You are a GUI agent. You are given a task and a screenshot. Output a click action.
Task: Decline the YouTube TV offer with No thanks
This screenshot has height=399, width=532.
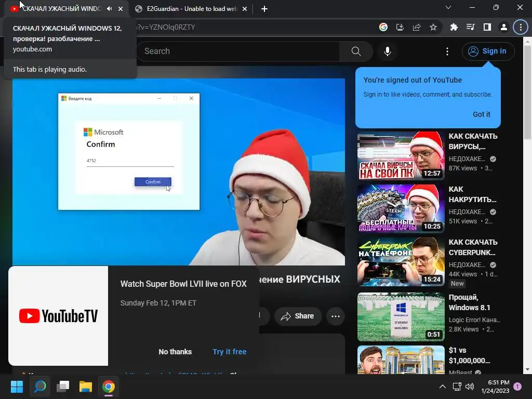tap(175, 352)
